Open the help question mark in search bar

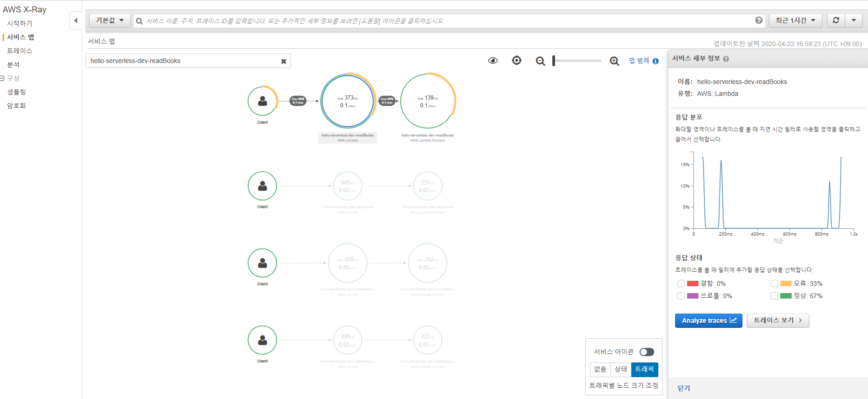(x=758, y=21)
